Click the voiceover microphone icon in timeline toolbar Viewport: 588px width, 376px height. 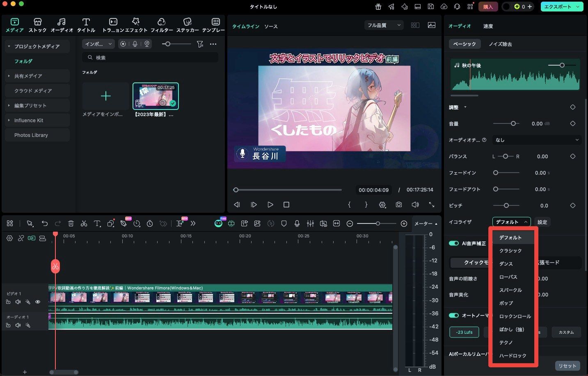click(x=297, y=223)
